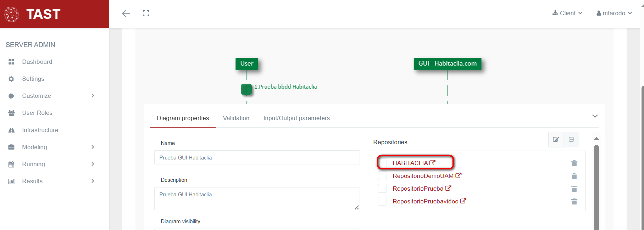Collapse the properties panel with chevron
This screenshot has height=230, width=644.
coord(595,116)
